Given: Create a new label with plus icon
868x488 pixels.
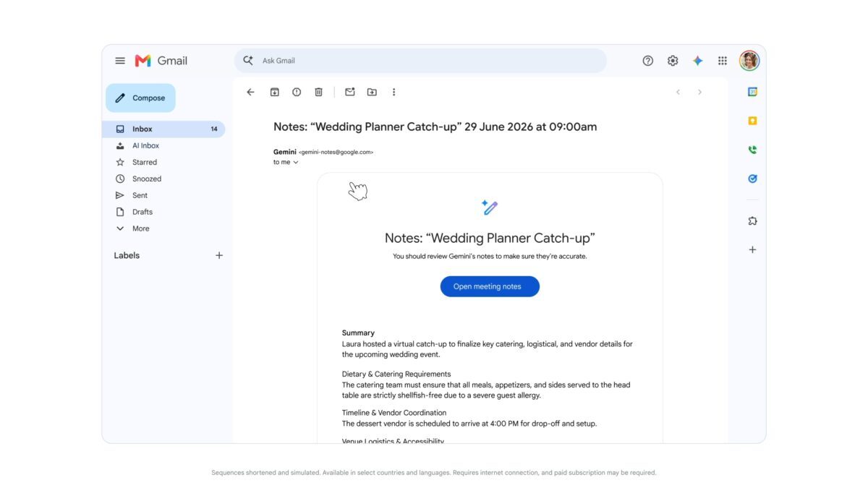Looking at the screenshot, I should 219,255.
